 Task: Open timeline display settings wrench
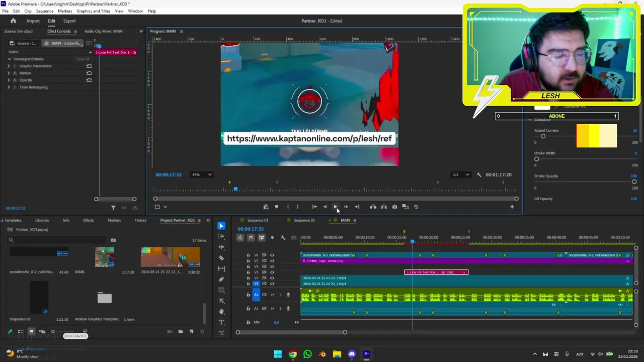[x=283, y=238]
